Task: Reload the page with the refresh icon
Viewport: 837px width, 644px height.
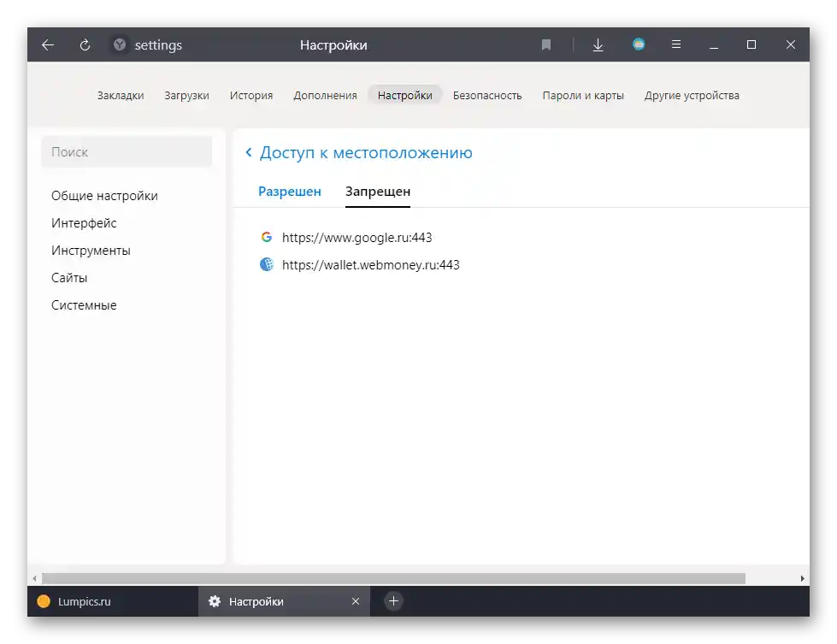Action: click(85, 44)
